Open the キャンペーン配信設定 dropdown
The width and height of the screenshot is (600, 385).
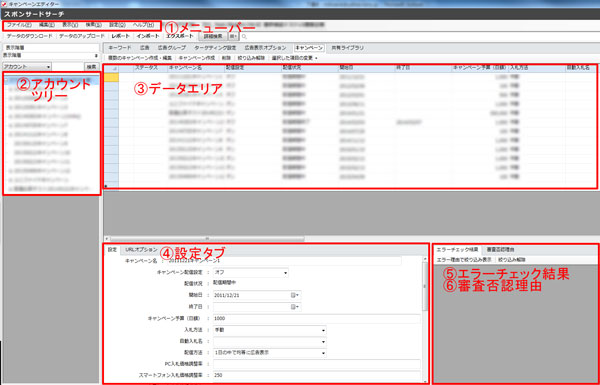[251, 272]
